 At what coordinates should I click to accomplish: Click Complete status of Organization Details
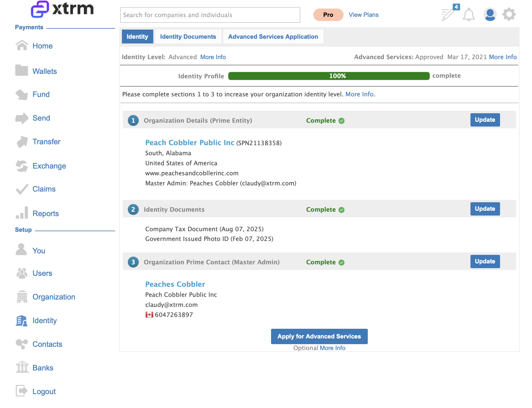coord(325,121)
